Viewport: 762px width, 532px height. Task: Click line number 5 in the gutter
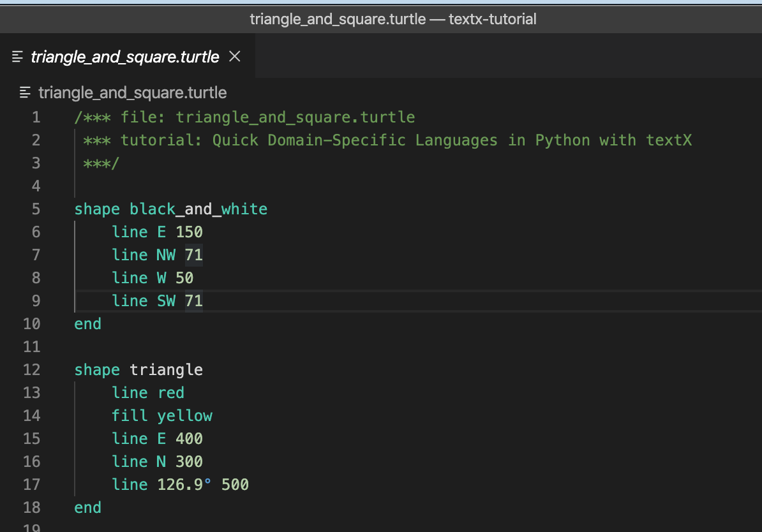(35, 209)
